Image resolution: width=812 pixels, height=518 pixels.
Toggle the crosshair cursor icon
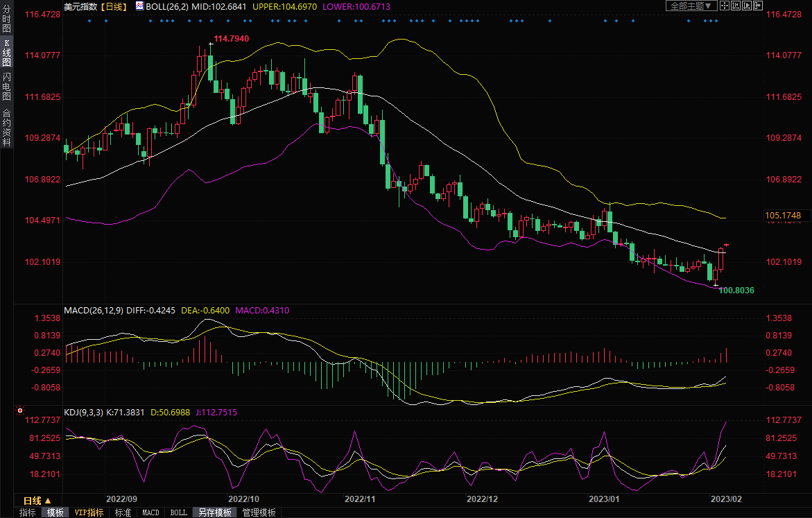(x=724, y=6)
